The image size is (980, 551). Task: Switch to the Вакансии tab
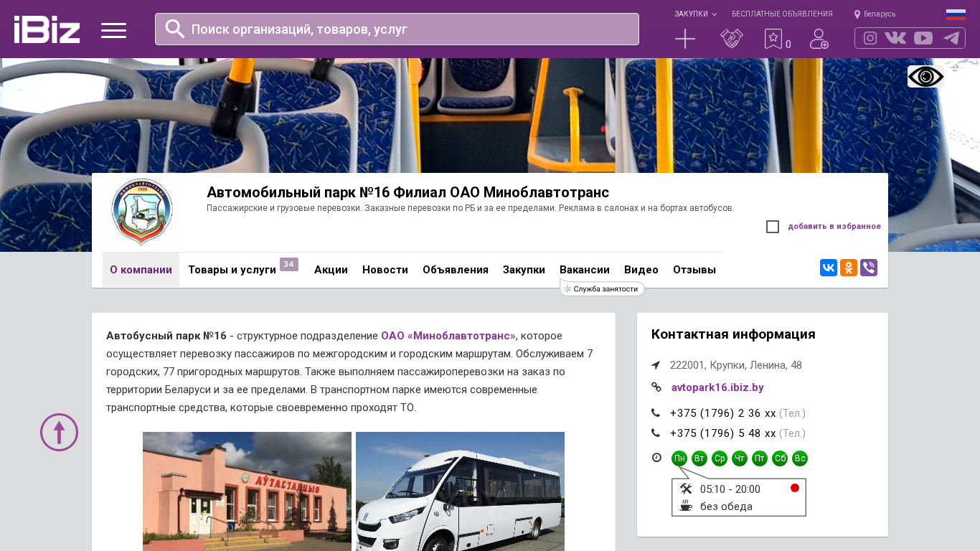pos(585,270)
